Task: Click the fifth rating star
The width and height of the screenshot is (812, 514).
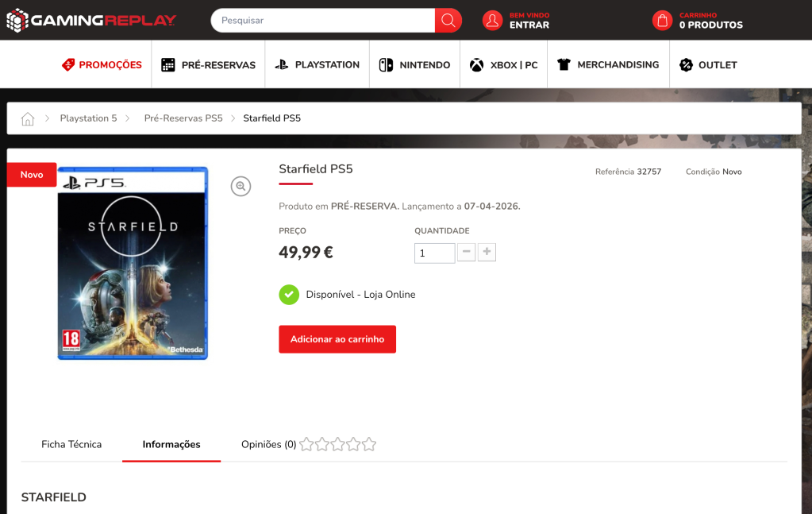Action: (x=369, y=444)
